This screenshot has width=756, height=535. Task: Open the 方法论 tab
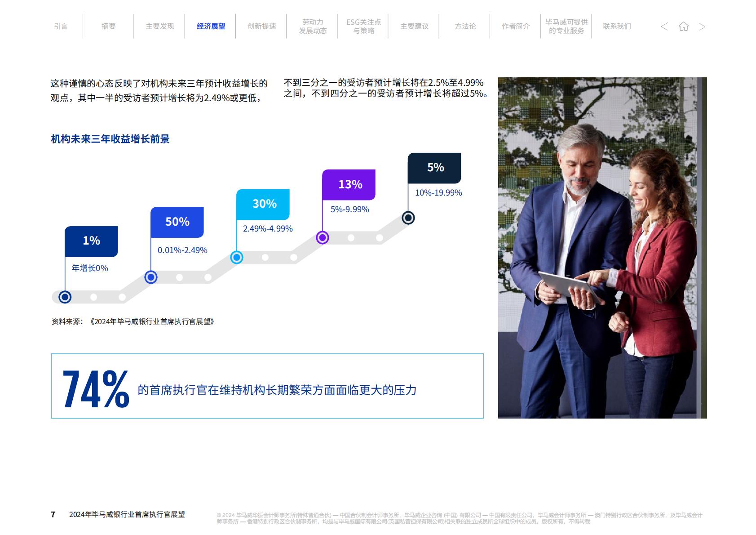(465, 26)
